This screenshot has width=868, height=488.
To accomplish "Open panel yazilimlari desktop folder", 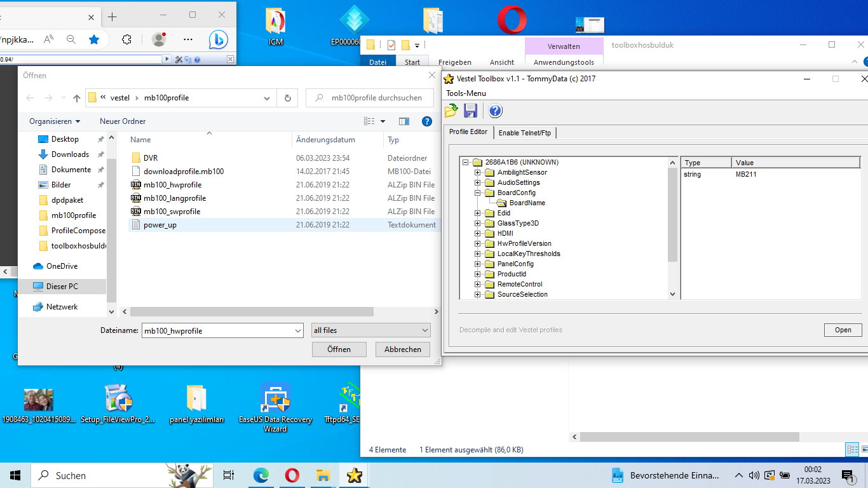I will (196, 403).
